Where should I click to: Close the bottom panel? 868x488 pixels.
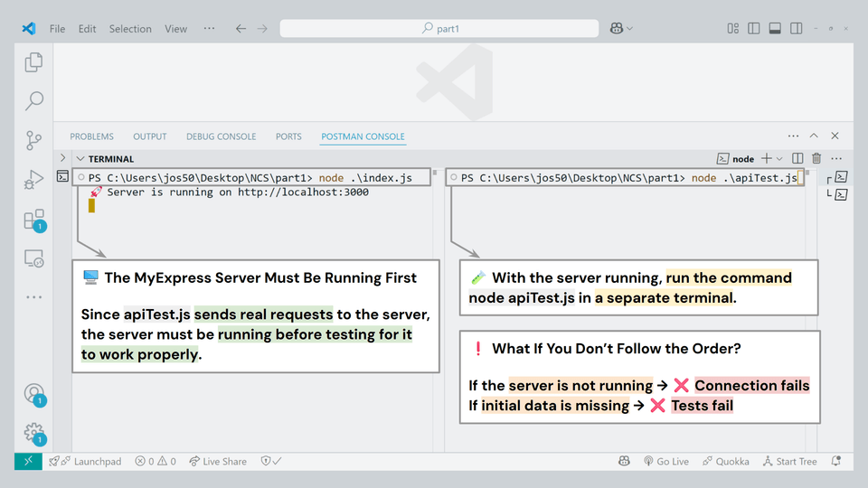point(835,136)
